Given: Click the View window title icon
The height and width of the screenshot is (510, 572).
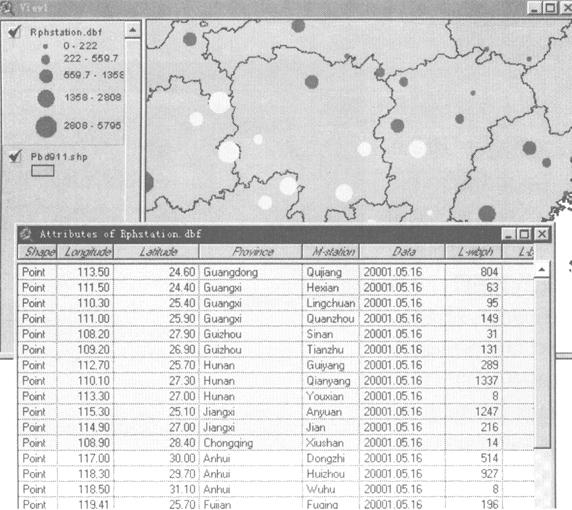Looking at the screenshot, I should point(7,7).
